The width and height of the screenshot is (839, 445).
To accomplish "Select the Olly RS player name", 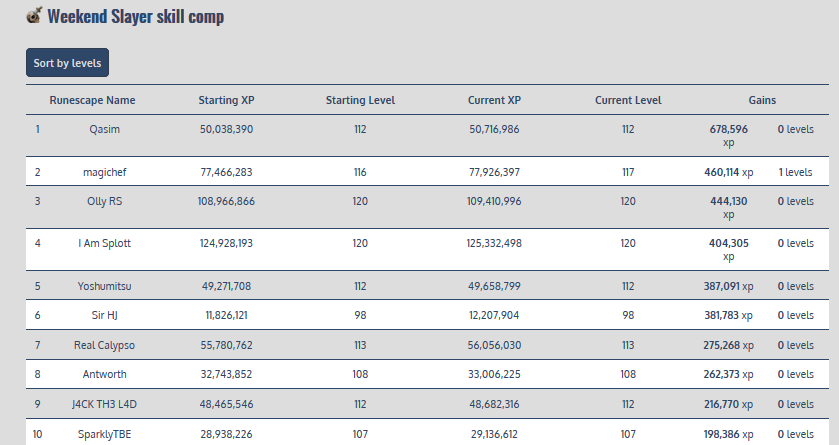I will point(105,201).
